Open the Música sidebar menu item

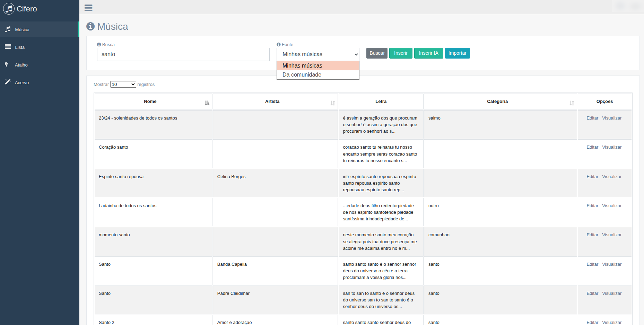[x=22, y=30]
